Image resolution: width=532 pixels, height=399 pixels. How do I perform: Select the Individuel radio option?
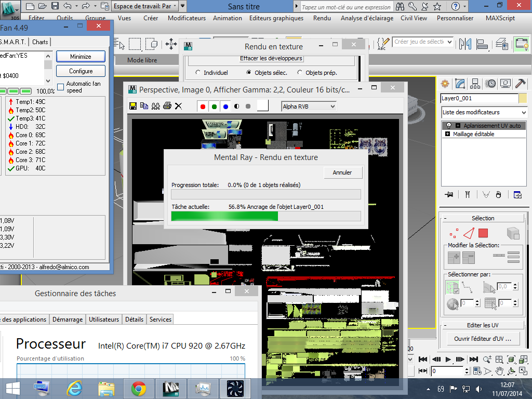[x=212, y=73]
